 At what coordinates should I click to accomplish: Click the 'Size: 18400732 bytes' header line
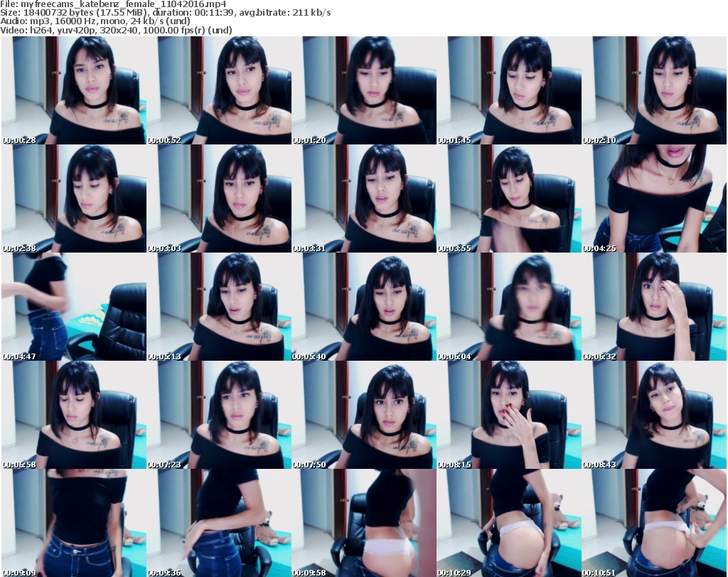click(166, 13)
